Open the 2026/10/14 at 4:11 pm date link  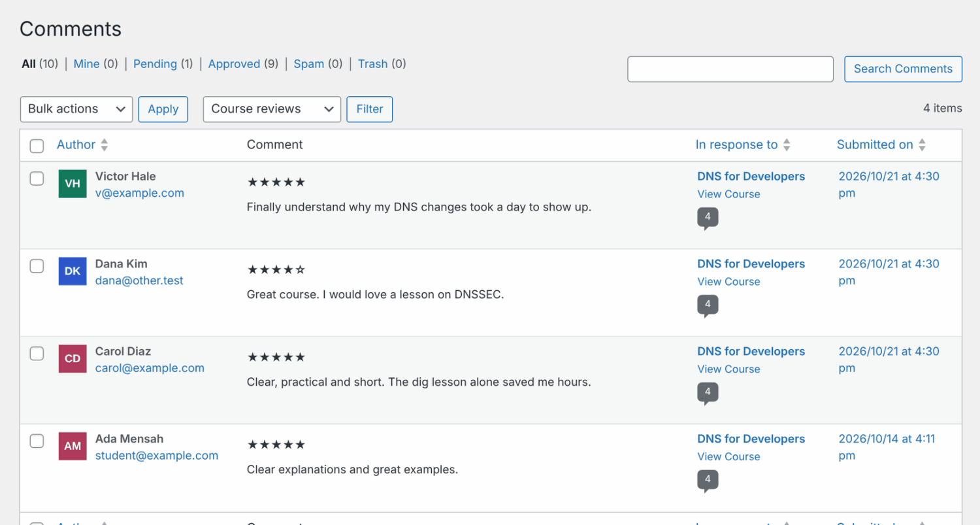pos(887,447)
